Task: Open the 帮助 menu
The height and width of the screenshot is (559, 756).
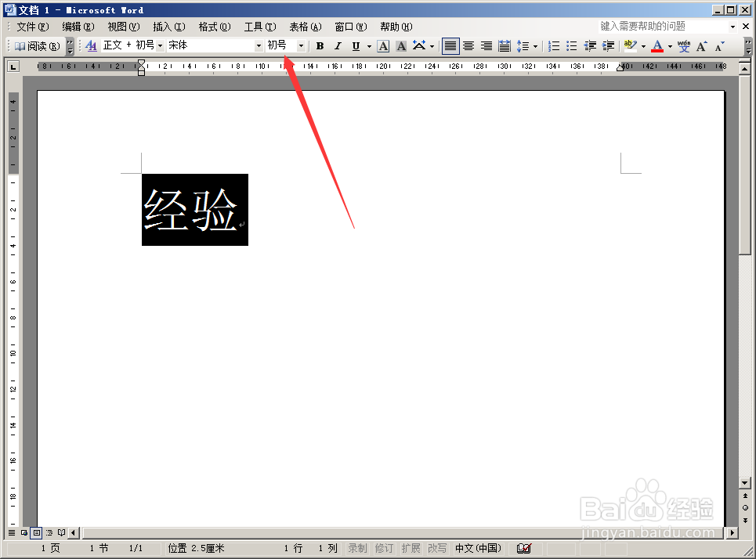Action: click(396, 27)
